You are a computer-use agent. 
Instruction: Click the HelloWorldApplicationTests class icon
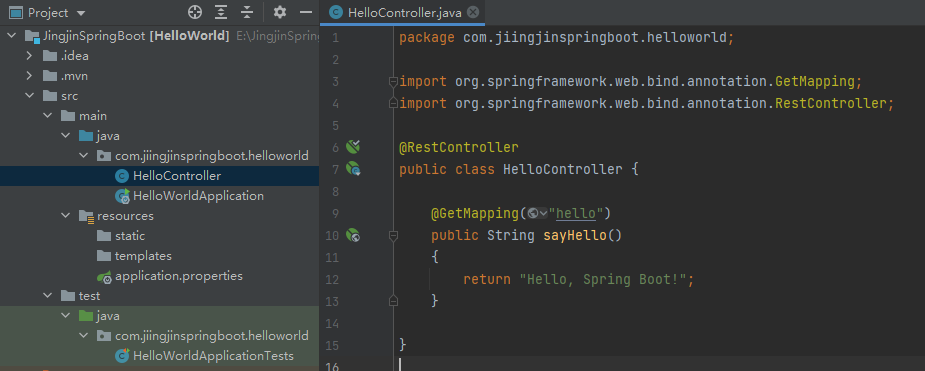(x=122, y=356)
